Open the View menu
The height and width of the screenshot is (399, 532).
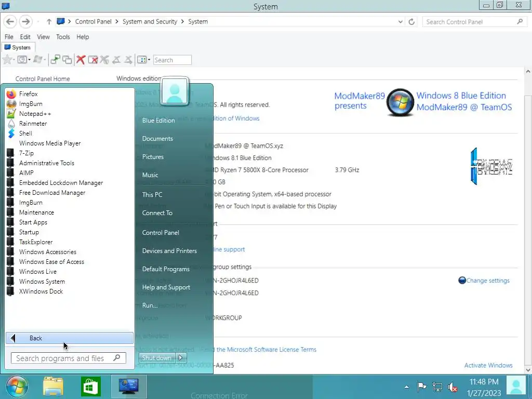point(43,37)
